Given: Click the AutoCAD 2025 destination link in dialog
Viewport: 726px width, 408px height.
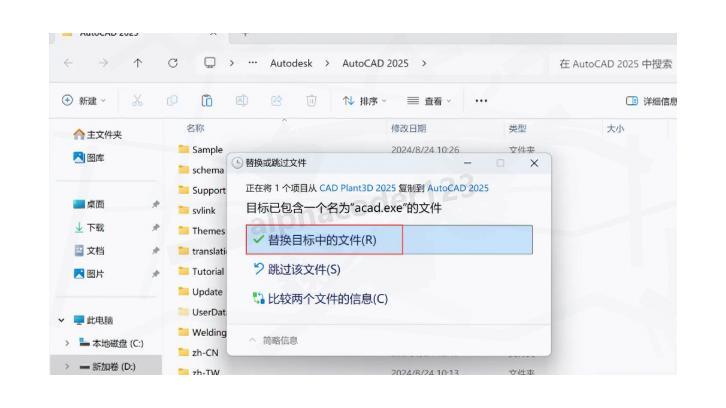Looking at the screenshot, I should pyautogui.click(x=458, y=188).
